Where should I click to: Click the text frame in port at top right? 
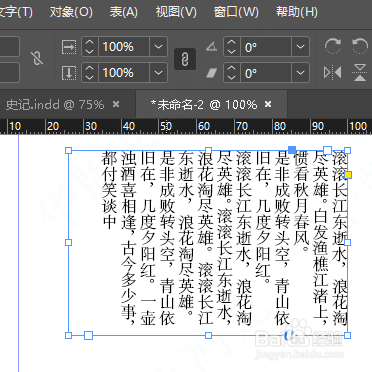click(x=328, y=150)
